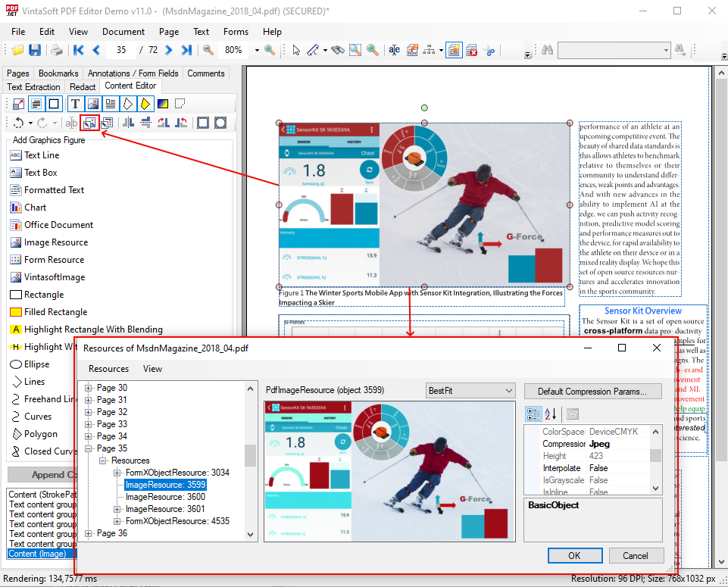Toggle the yellow filled path figures button
The image size is (728, 587).
coord(145,104)
